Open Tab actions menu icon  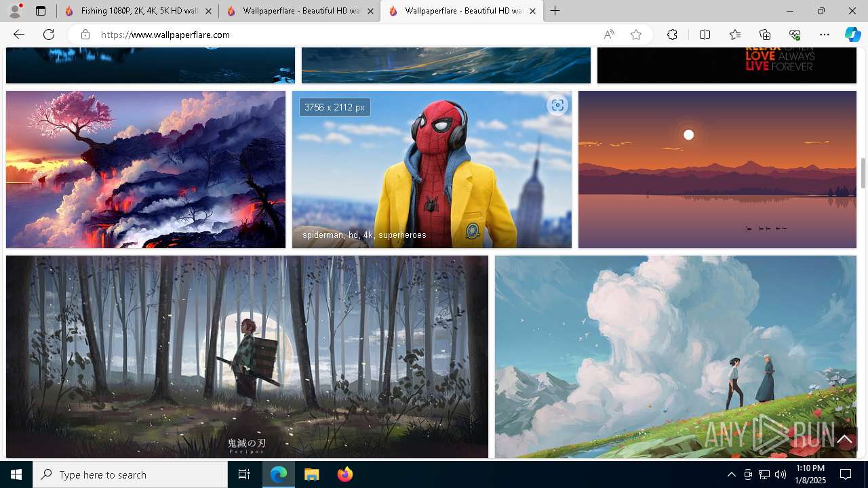41,11
